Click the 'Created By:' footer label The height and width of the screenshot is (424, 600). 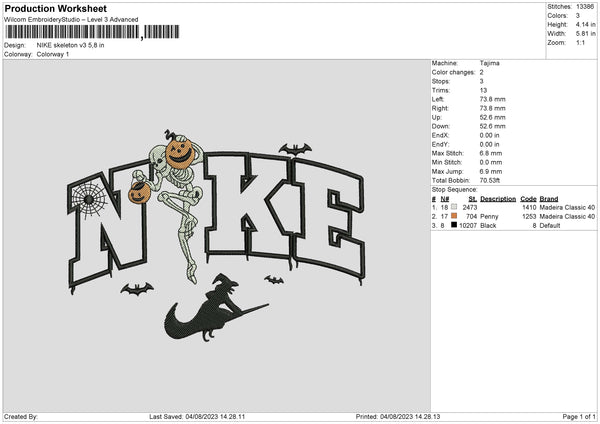coord(21,417)
